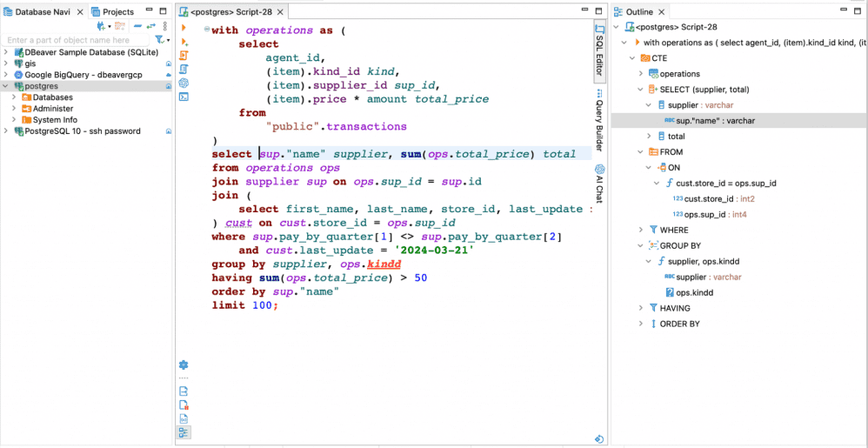Open the AI Chat side tab
The height and width of the screenshot is (448, 868).
(x=599, y=183)
